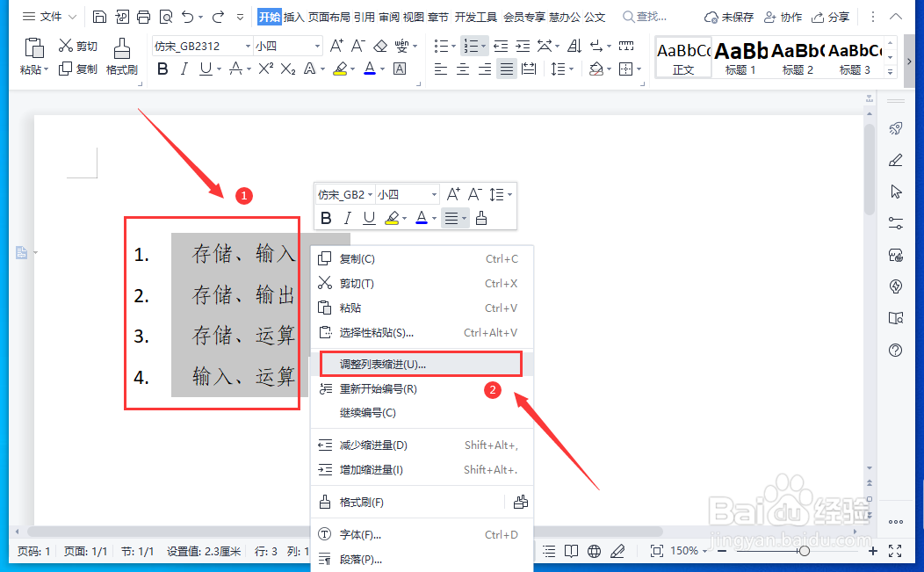Viewport: 924px width, 572px height.
Task: Click the print icon in quick access bar
Action: [144, 17]
